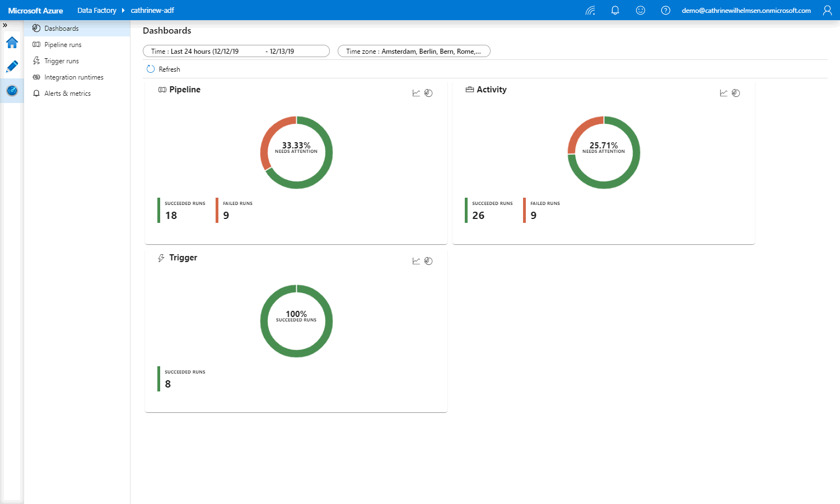This screenshot has width=840, height=504.
Task: Open the Time zone filter dropdown
Action: (x=413, y=52)
